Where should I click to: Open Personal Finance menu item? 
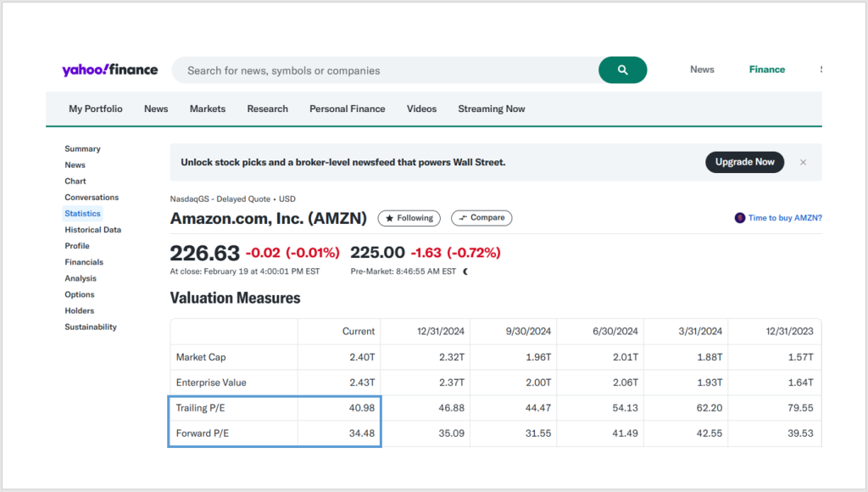[x=348, y=109]
